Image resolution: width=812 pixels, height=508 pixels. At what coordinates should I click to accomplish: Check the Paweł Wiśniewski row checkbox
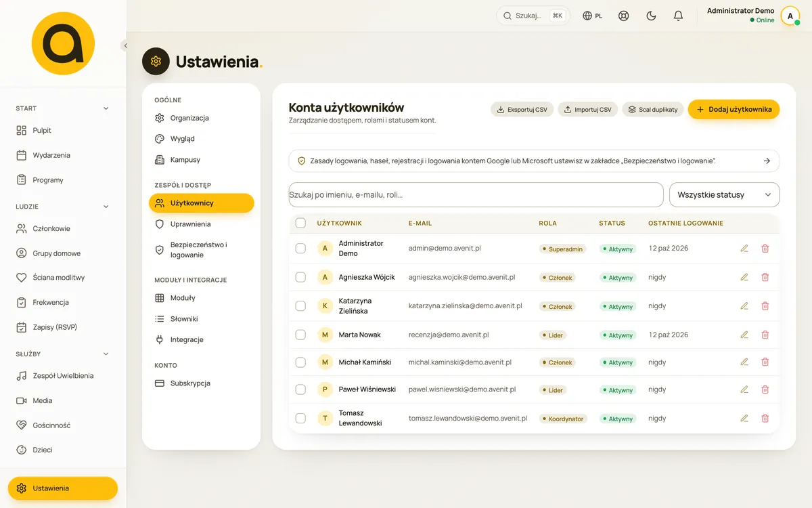(x=300, y=389)
